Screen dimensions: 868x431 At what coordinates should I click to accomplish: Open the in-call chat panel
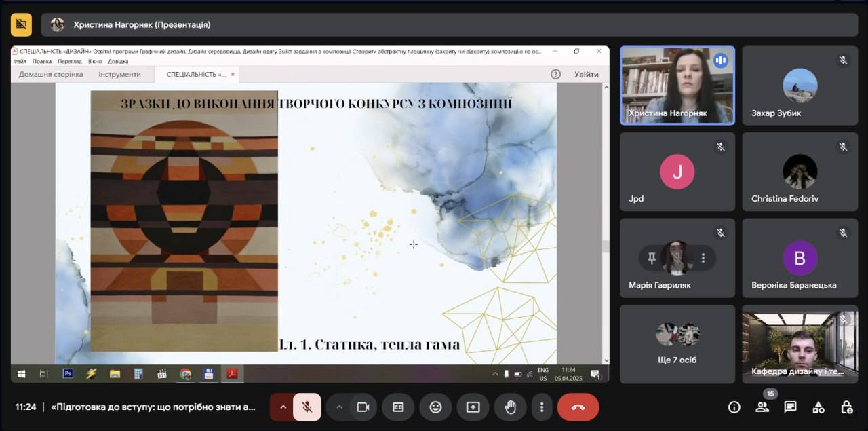point(790,407)
